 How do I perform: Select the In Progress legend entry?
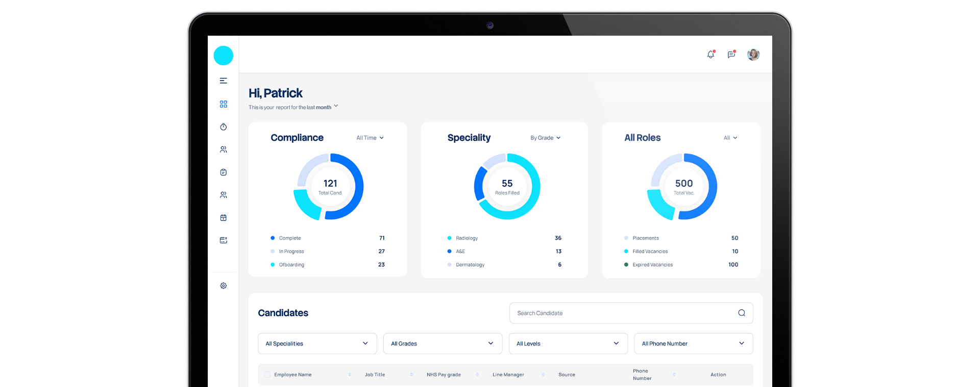point(291,251)
